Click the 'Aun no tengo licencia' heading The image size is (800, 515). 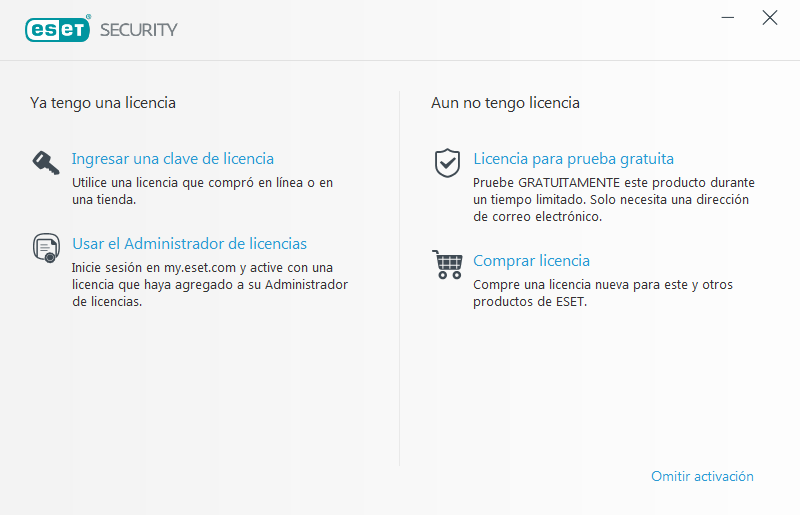(x=505, y=103)
